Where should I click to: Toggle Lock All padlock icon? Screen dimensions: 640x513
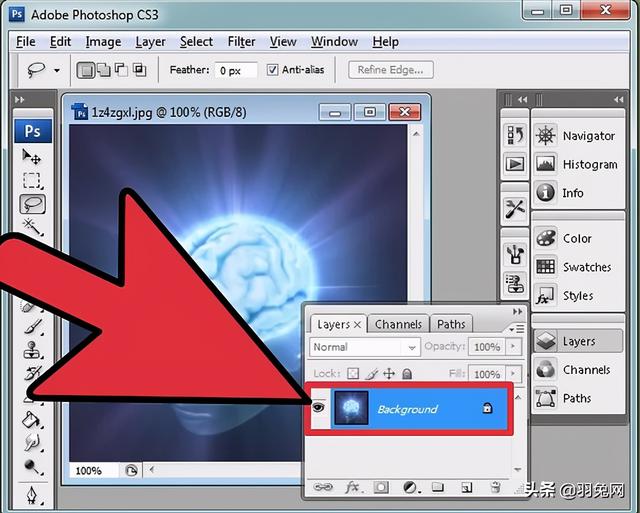point(407,373)
